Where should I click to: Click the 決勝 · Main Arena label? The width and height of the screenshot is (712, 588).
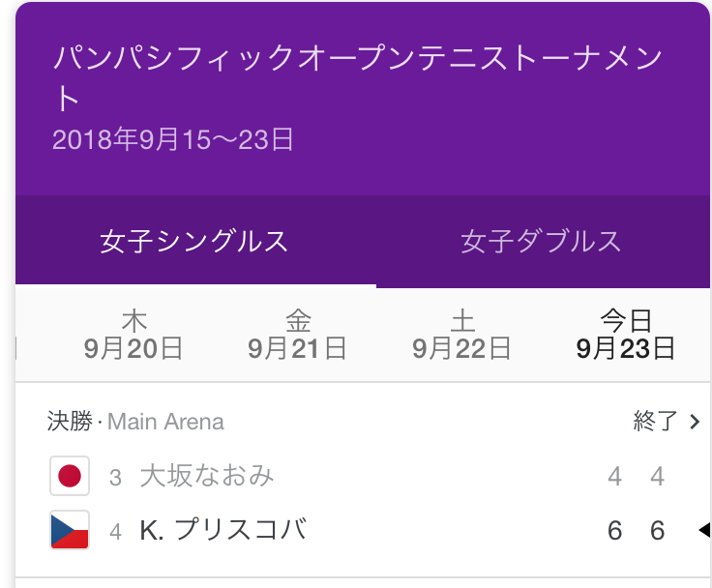135,422
